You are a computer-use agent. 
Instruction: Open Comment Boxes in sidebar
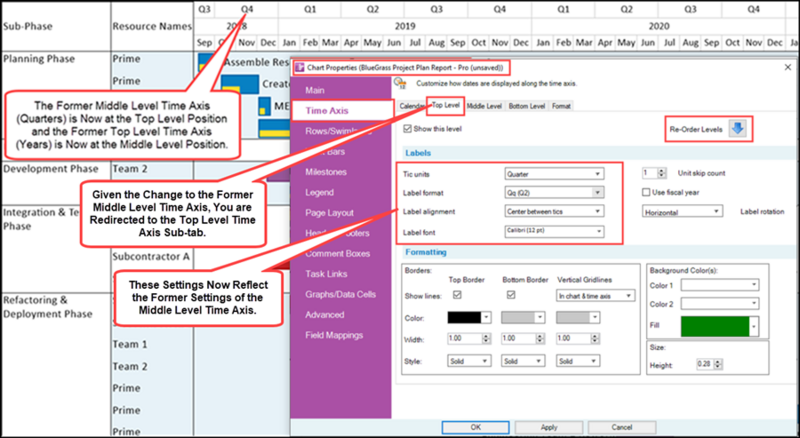337,254
